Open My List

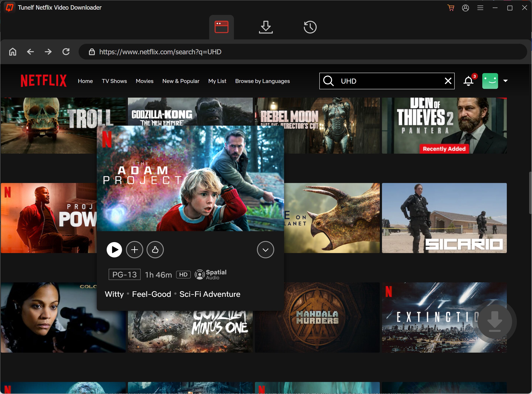(217, 81)
